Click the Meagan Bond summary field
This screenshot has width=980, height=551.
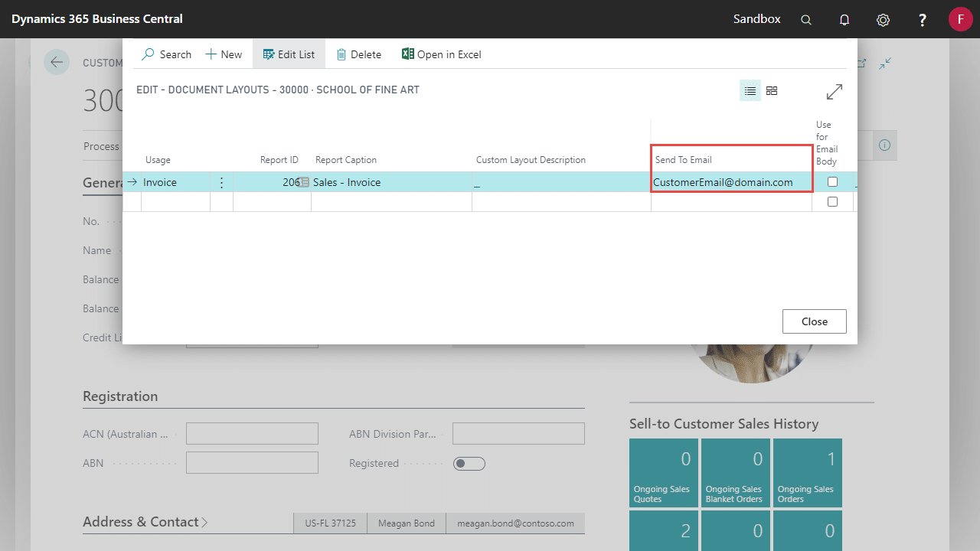click(x=407, y=523)
